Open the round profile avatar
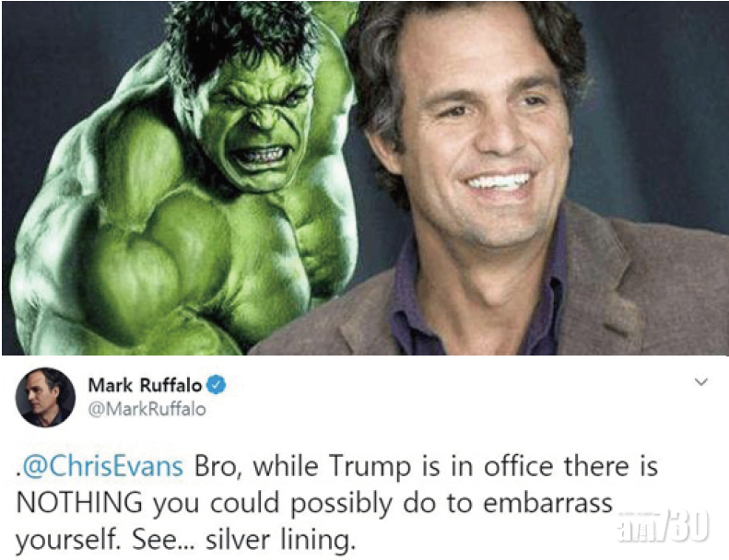The height and width of the screenshot is (560, 729). pyautogui.click(x=45, y=397)
